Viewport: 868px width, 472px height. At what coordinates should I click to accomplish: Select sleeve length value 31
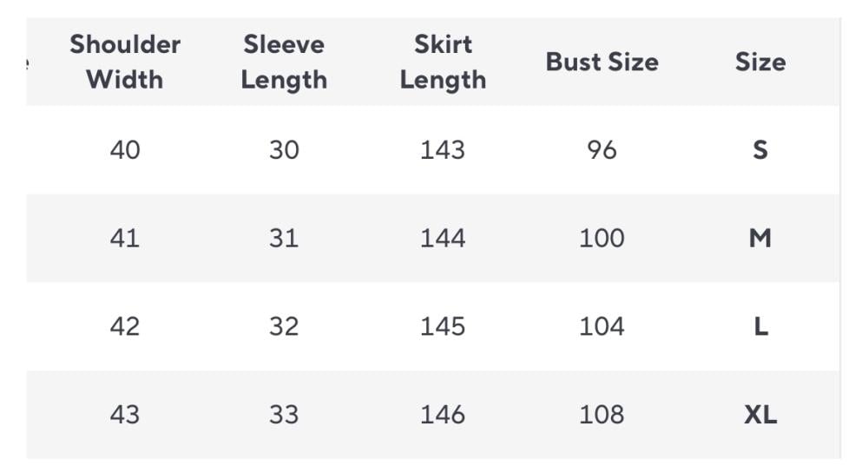[x=284, y=238]
